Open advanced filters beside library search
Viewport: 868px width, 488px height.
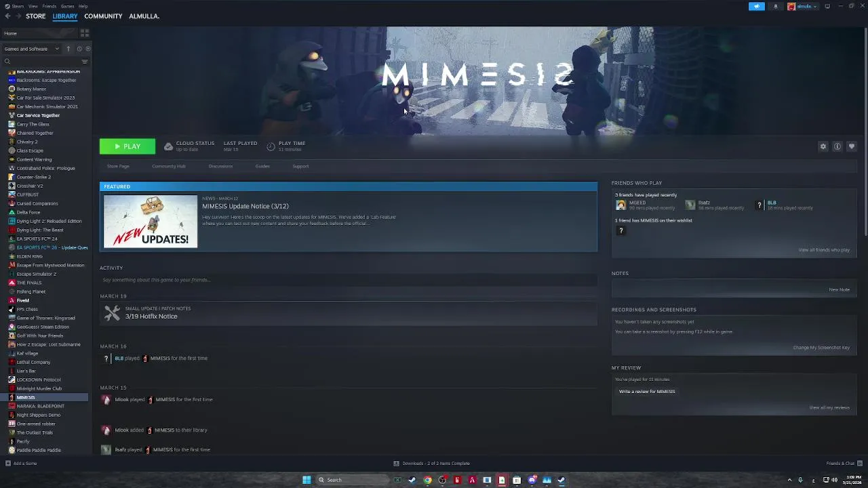click(85, 62)
